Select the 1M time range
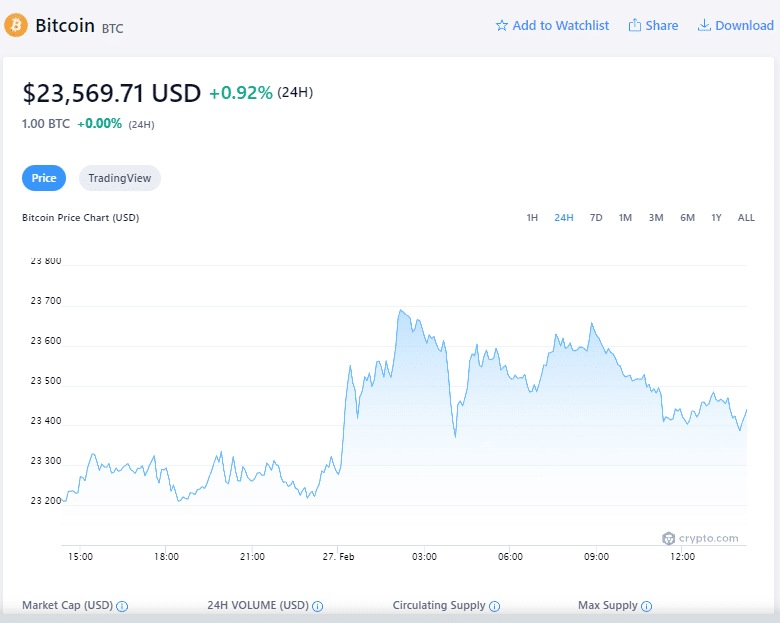 click(625, 217)
